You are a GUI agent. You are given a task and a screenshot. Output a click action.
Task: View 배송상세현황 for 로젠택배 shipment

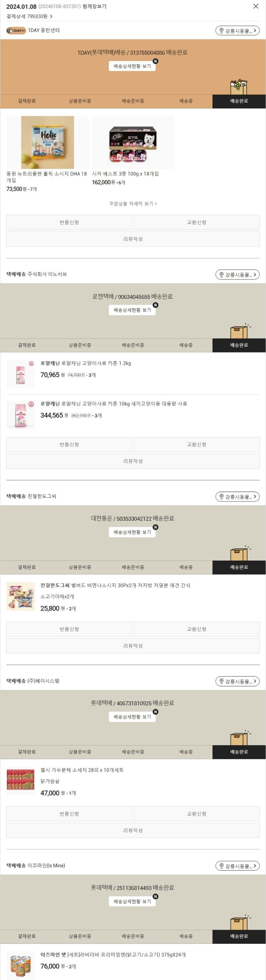[x=132, y=310]
